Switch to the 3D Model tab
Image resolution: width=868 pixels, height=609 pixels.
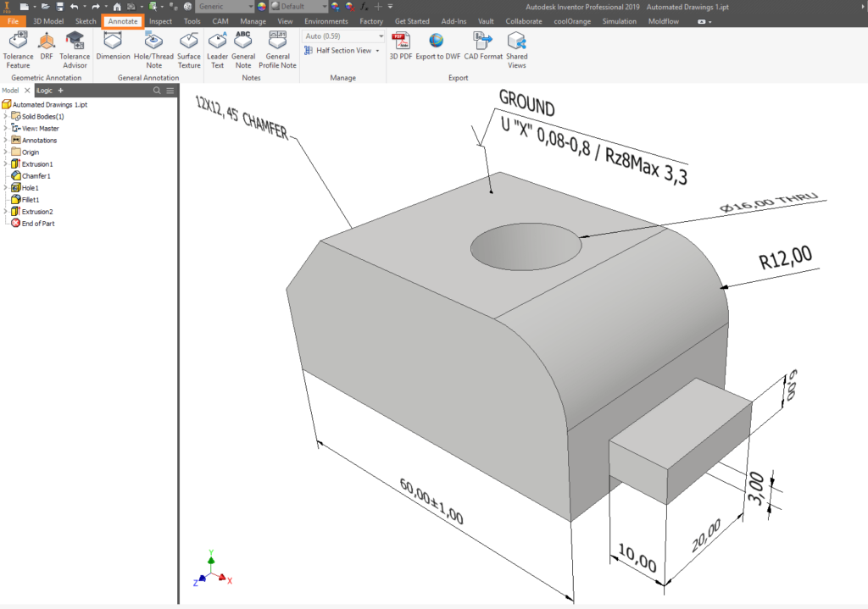(48, 21)
